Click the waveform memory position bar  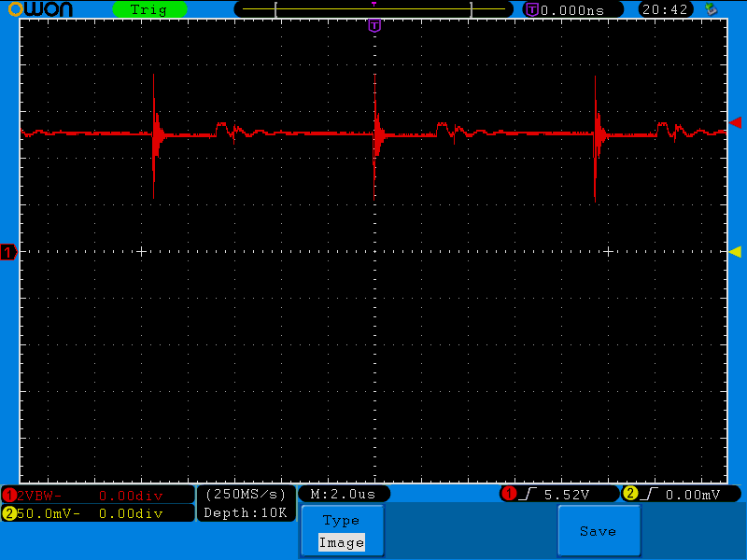coord(373,9)
